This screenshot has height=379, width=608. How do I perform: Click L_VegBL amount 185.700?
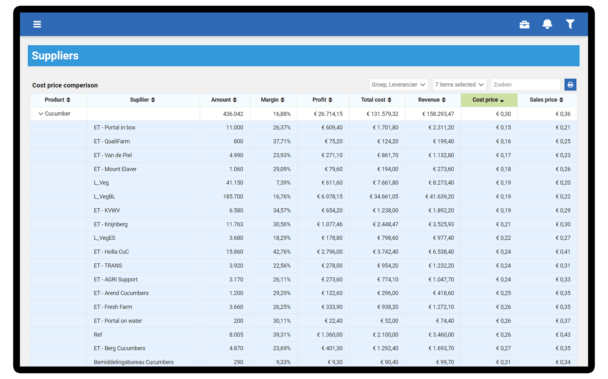click(x=233, y=197)
